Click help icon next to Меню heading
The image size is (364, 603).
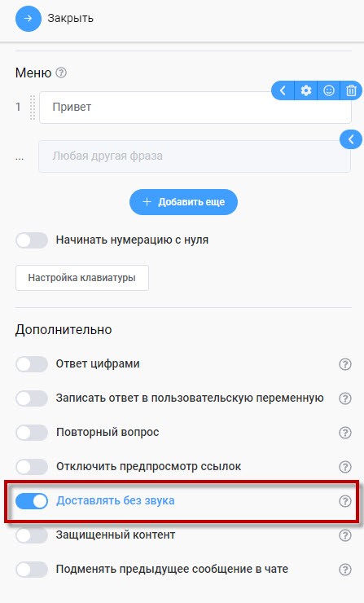[61, 73]
